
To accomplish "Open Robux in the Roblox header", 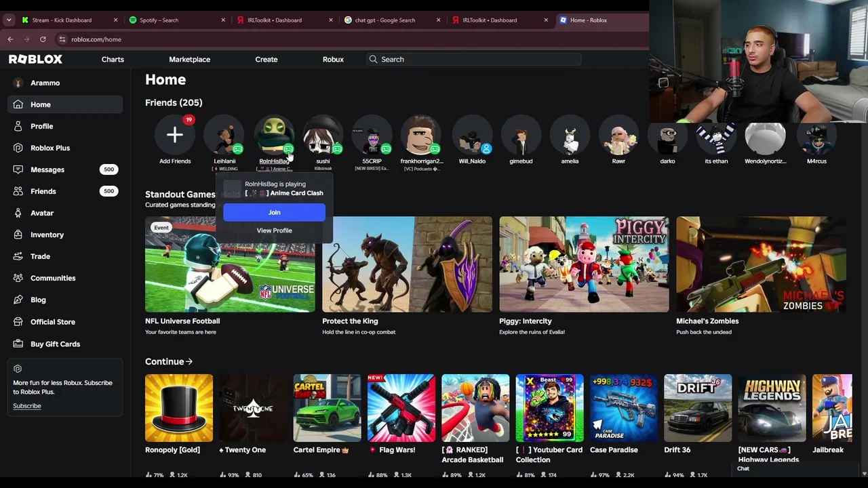I will click(x=333, y=60).
